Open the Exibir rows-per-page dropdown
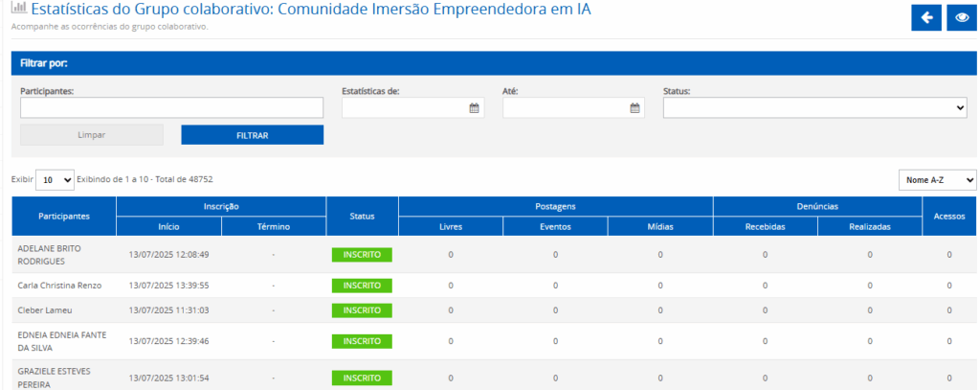 click(x=55, y=179)
